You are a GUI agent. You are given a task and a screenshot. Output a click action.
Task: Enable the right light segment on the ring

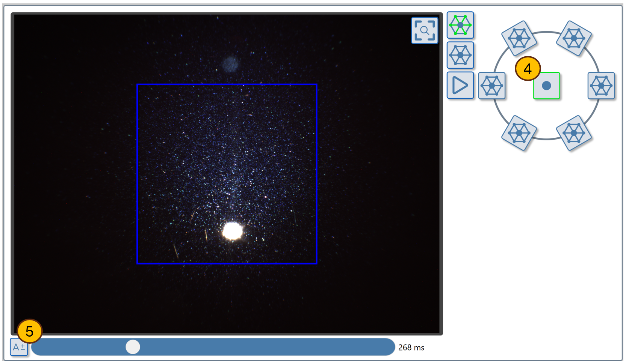[601, 86]
